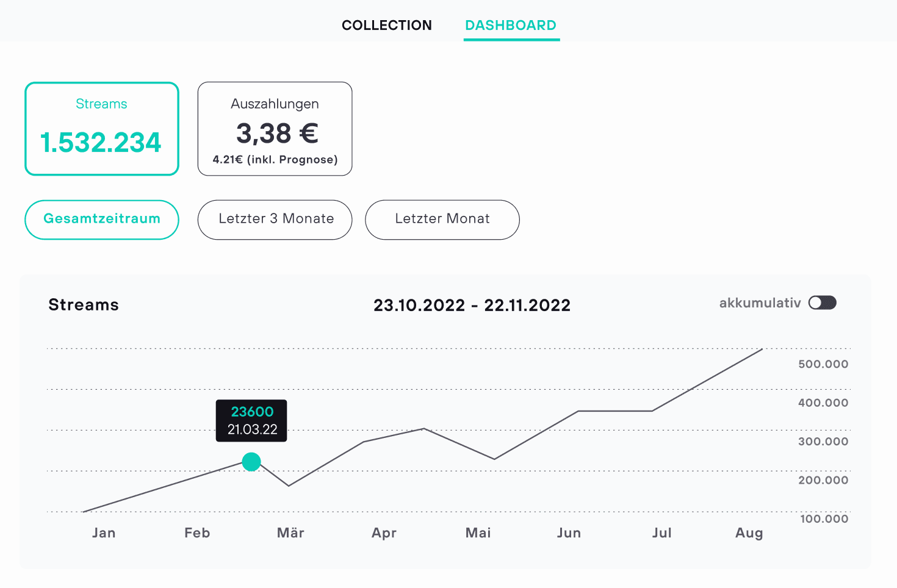The height and width of the screenshot is (588, 897).
Task: Click the Streams chart heading
Action: pyautogui.click(x=84, y=305)
